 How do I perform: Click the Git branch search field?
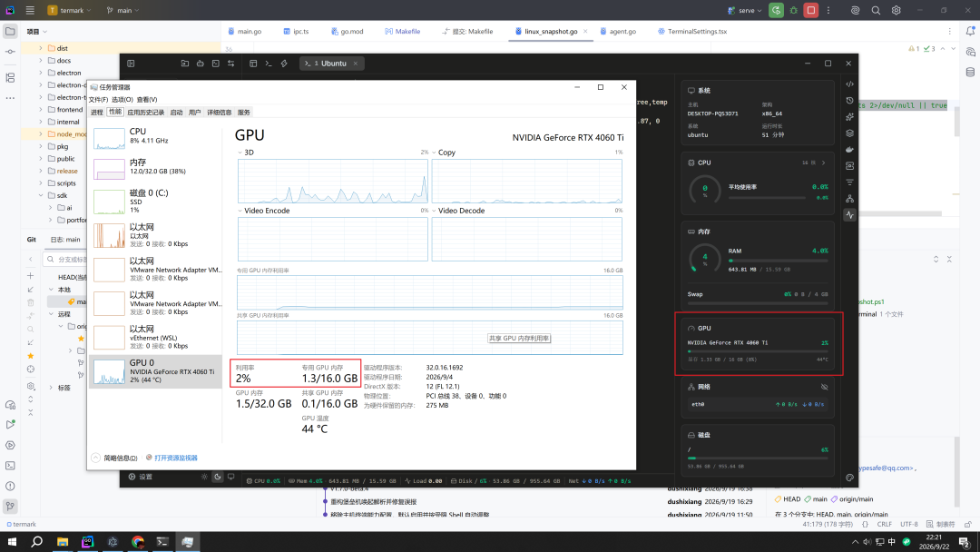point(65,259)
